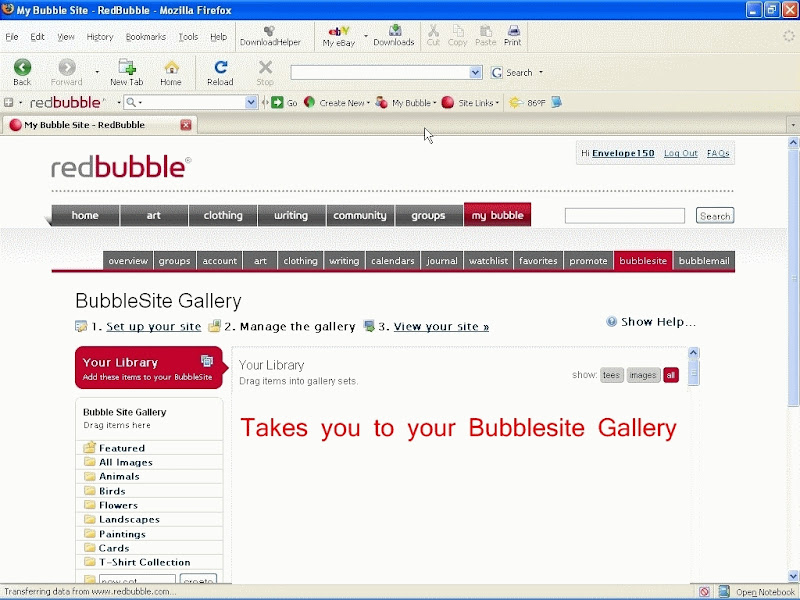The width and height of the screenshot is (800, 600).
Task: Open My eBay toolbar button
Action: click(339, 36)
